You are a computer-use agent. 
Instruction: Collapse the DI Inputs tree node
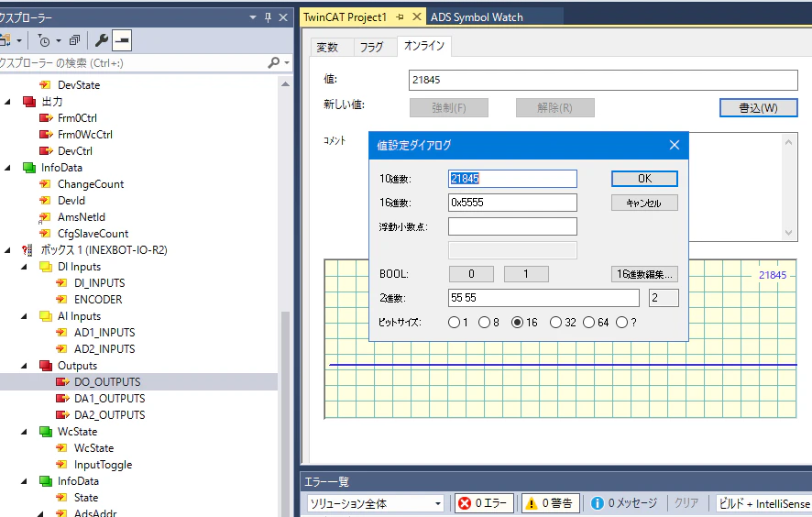[x=25, y=267]
